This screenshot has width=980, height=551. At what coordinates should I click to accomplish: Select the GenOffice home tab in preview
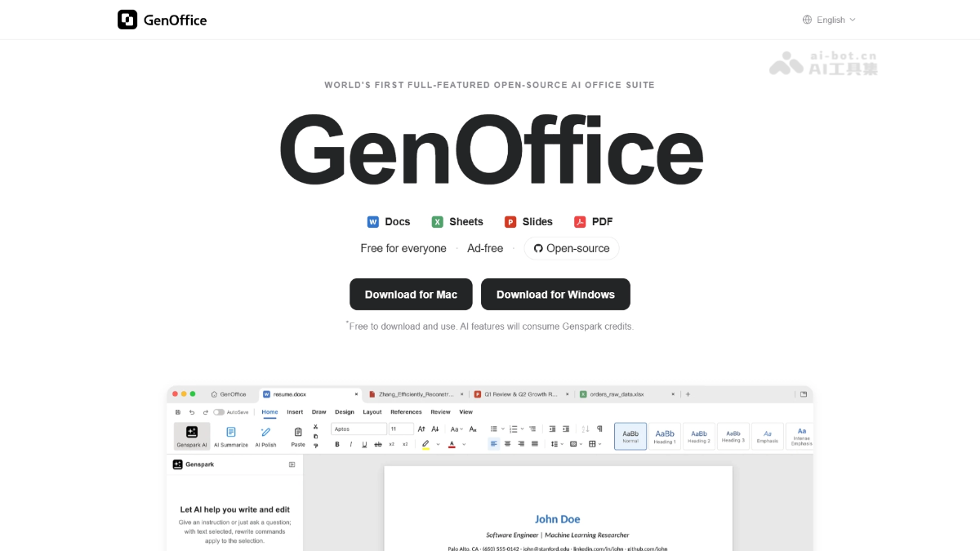pyautogui.click(x=229, y=394)
